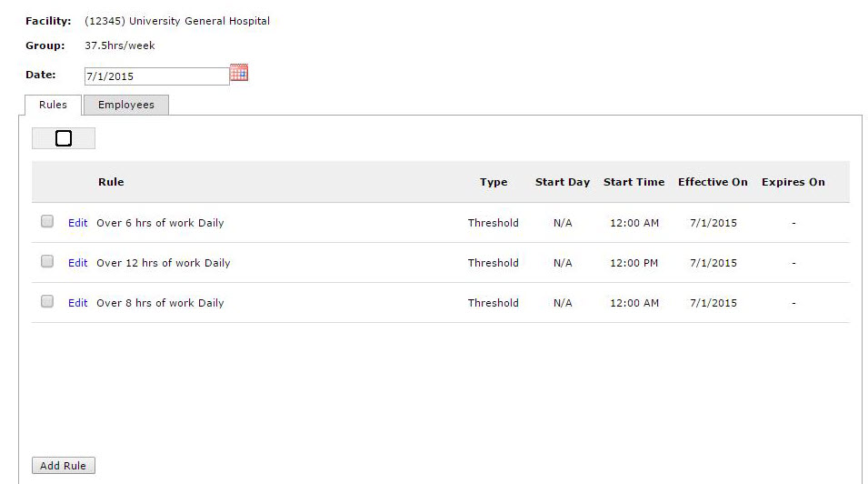Screen dimensions: 868x484
Task: Edit the Over 6 hrs rule
Action: (78, 223)
